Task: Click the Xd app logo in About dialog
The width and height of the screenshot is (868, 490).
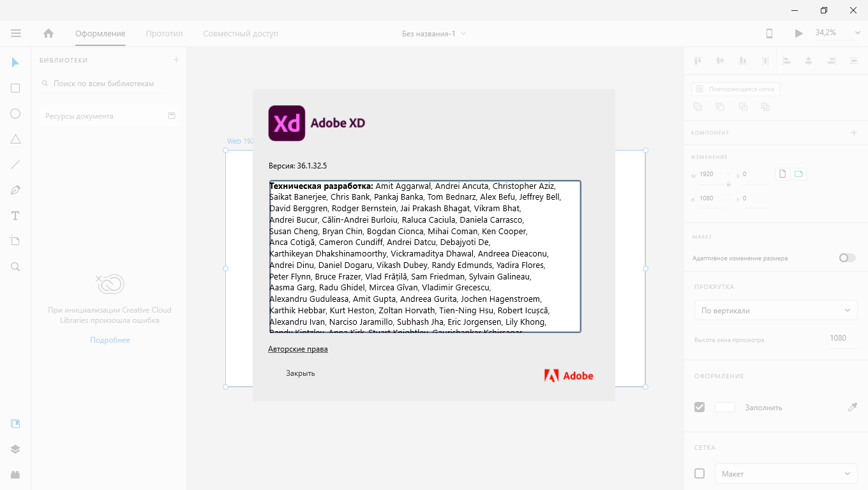Action: point(287,123)
